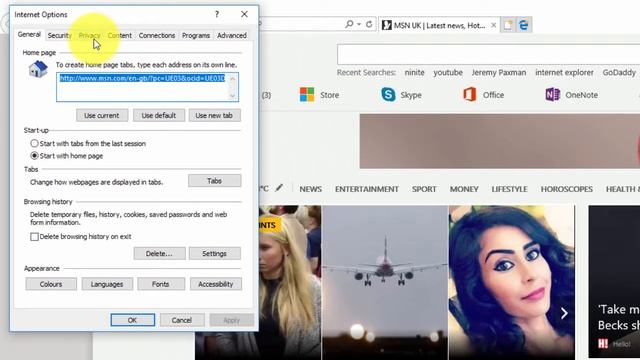
Task: Select Start with tabs from last session
Action: (34, 143)
